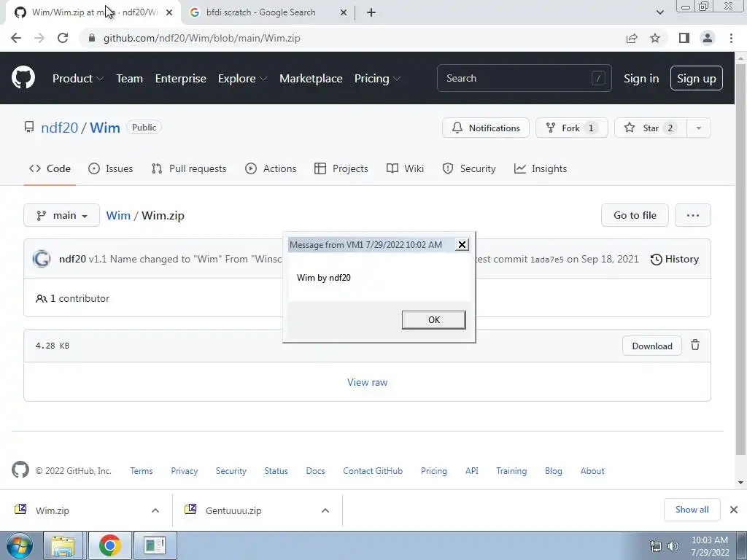Open Star lists dropdown arrow
This screenshot has height=560, width=747.
[x=699, y=128]
